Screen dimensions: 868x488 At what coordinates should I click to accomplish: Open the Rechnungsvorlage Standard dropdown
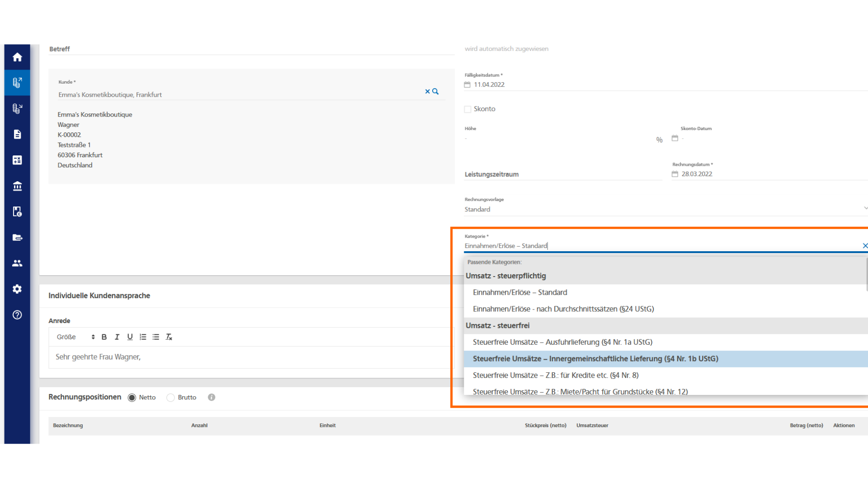pyautogui.click(x=666, y=209)
